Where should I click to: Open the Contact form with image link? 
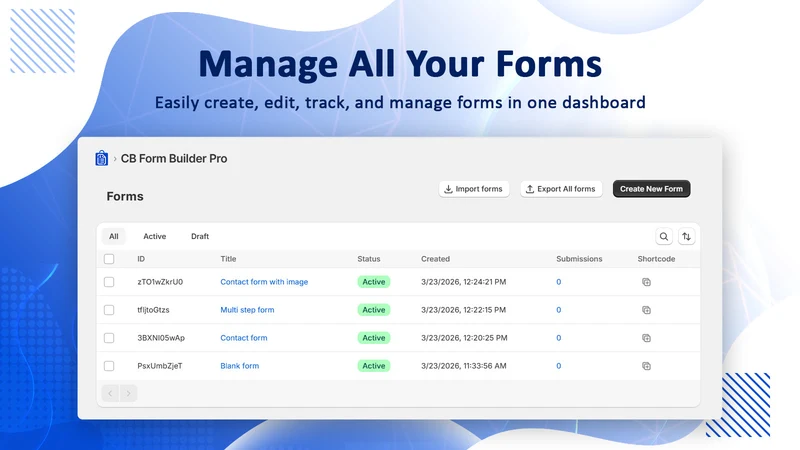click(x=264, y=282)
